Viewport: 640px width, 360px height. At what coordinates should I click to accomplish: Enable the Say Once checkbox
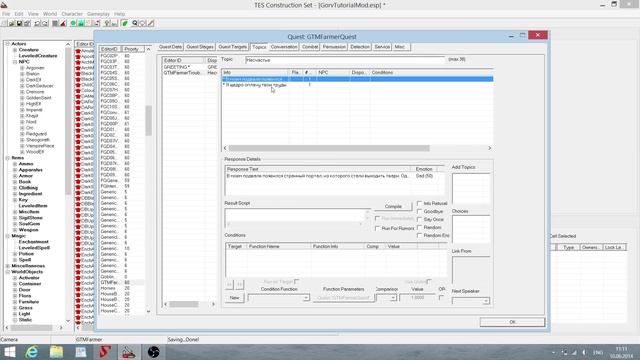point(419,219)
